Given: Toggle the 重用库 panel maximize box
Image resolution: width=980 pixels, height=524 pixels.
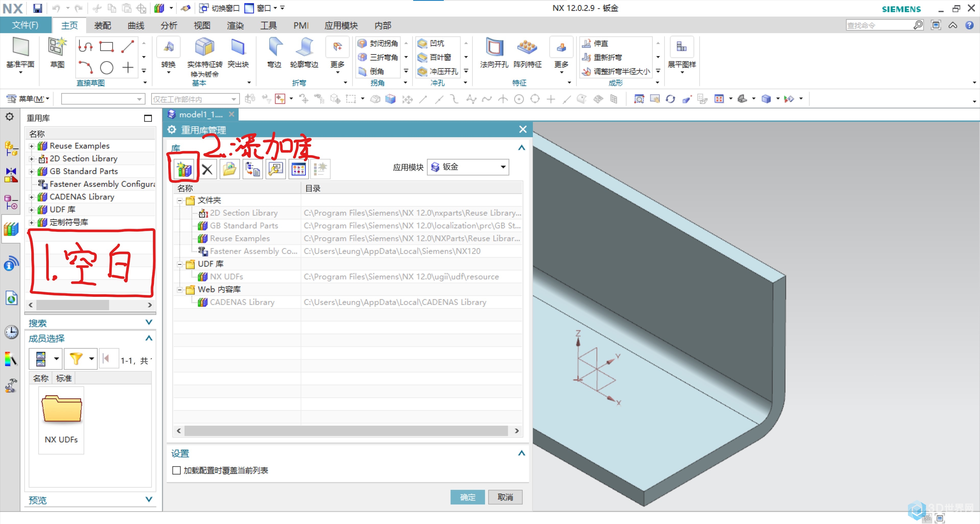Looking at the screenshot, I should point(148,118).
